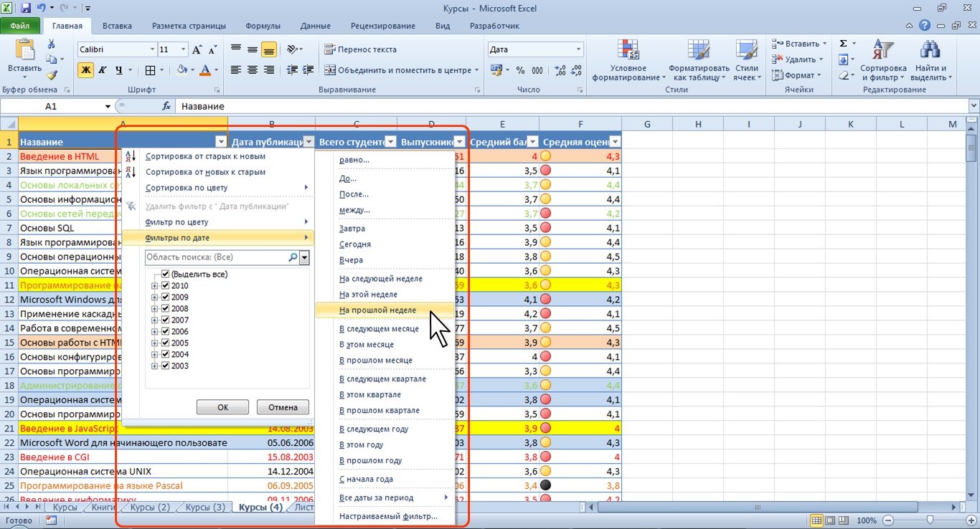Uncheck the 2004 year checkbox
This screenshot has width=980, height=529.
166,355
